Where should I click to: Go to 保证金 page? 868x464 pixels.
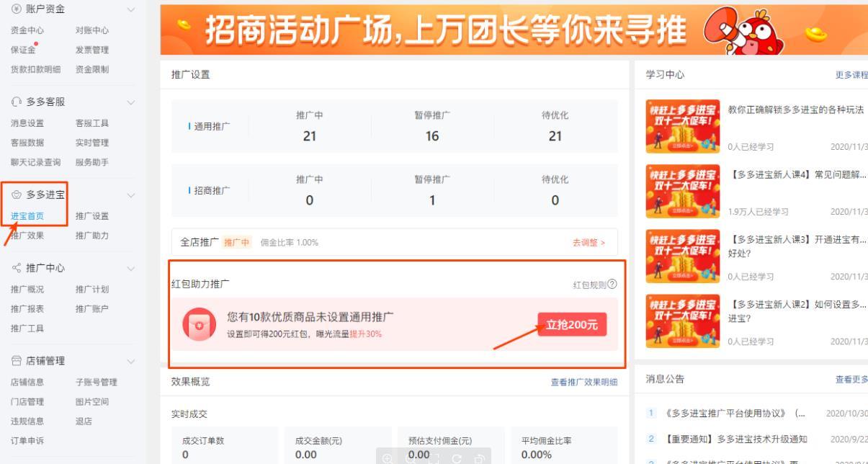pyautogui.click(x=23, y=50)
